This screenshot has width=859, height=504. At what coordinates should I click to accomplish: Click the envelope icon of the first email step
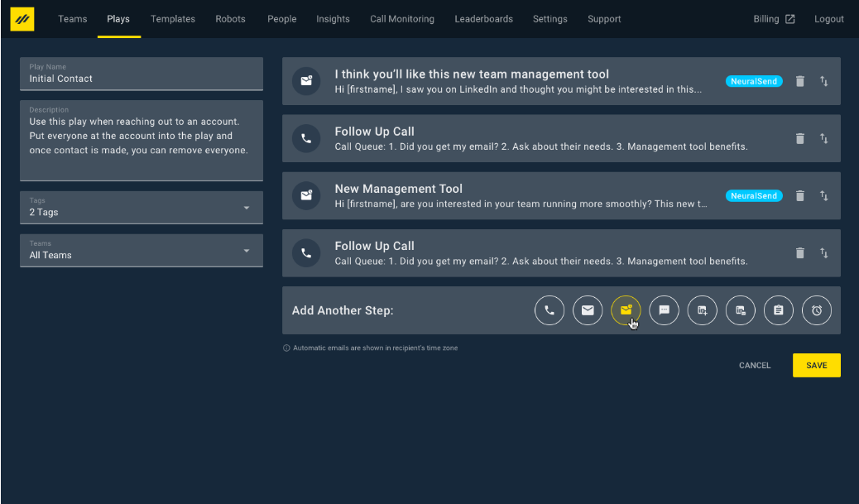tap(306, 81)
